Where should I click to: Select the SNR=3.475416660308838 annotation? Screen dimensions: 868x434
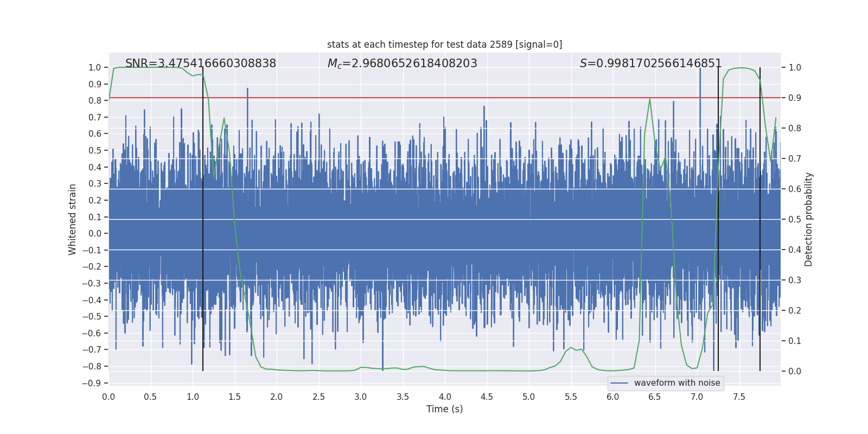pyautogui.click(x=201, y=63)
